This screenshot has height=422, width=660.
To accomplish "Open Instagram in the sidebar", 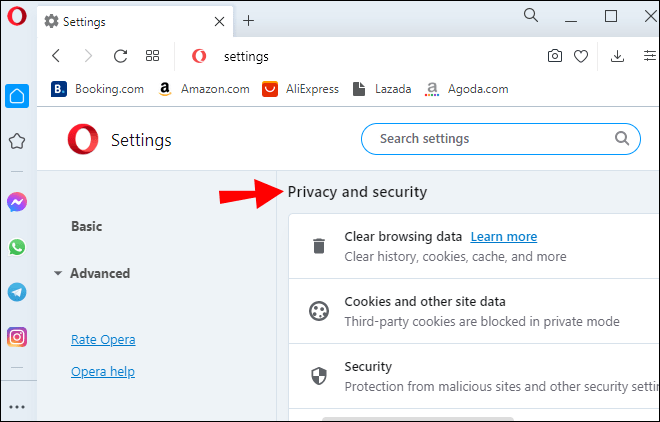I will [16, 337].
